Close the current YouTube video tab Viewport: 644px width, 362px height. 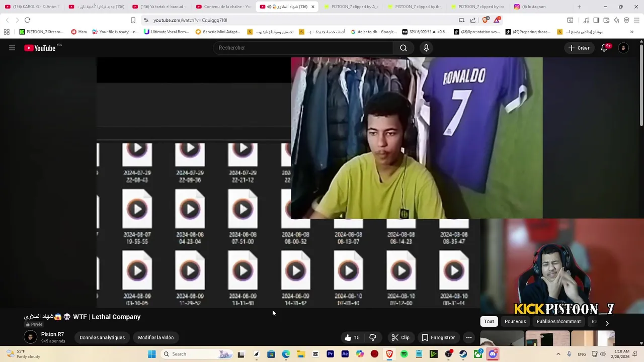tap(313, 7)
